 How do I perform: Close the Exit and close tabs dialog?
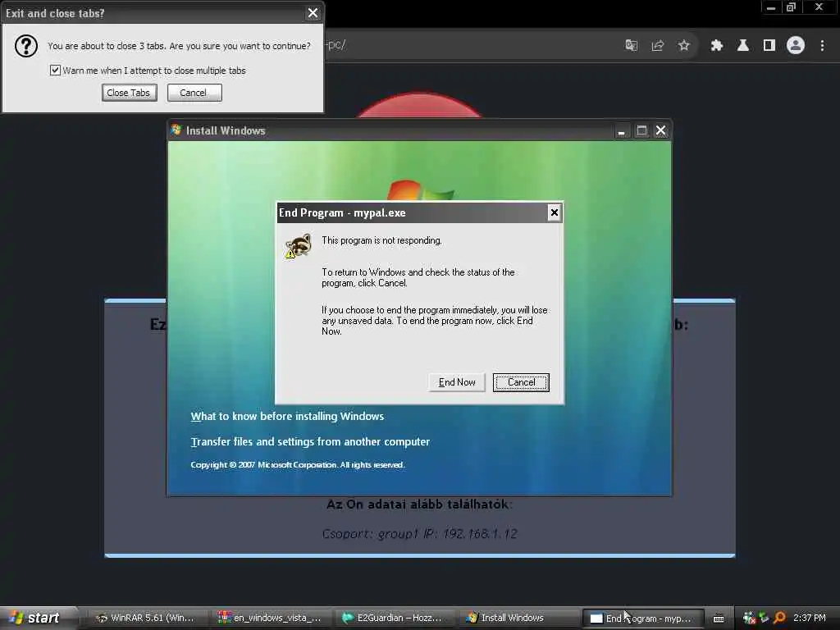click(x=313, y=13)
